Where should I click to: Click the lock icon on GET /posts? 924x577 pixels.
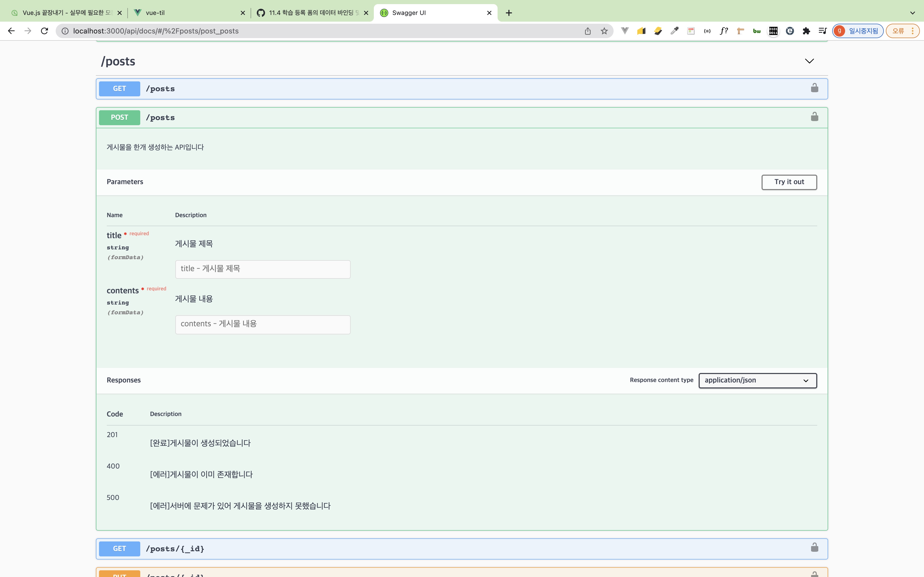[x=814, y=88]
